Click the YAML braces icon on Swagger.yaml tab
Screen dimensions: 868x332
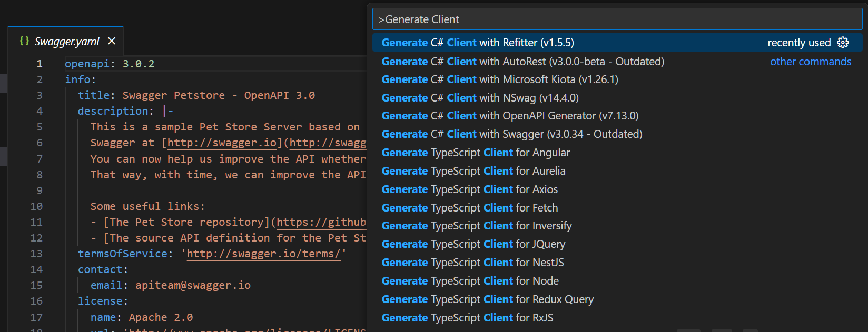click(x=24, y=41)
